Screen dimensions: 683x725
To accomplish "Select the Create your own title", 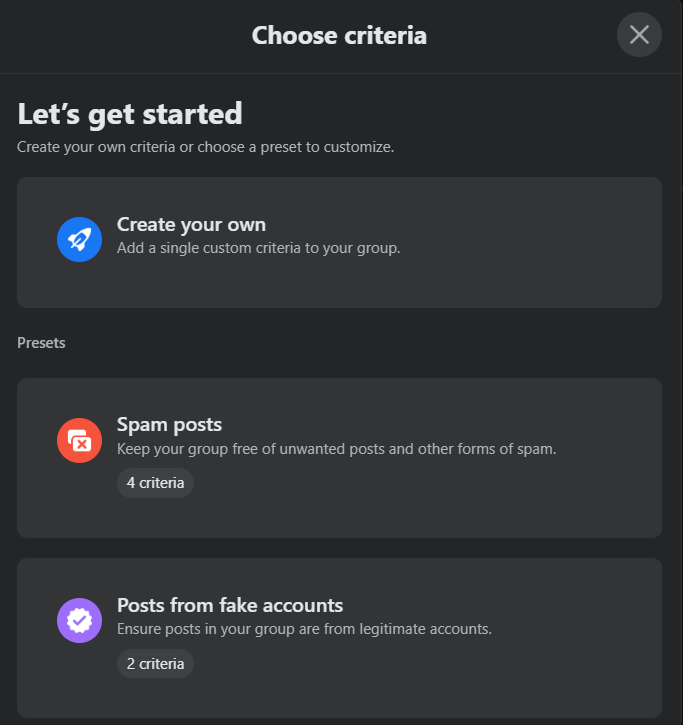I will click(x=191, y=224).
